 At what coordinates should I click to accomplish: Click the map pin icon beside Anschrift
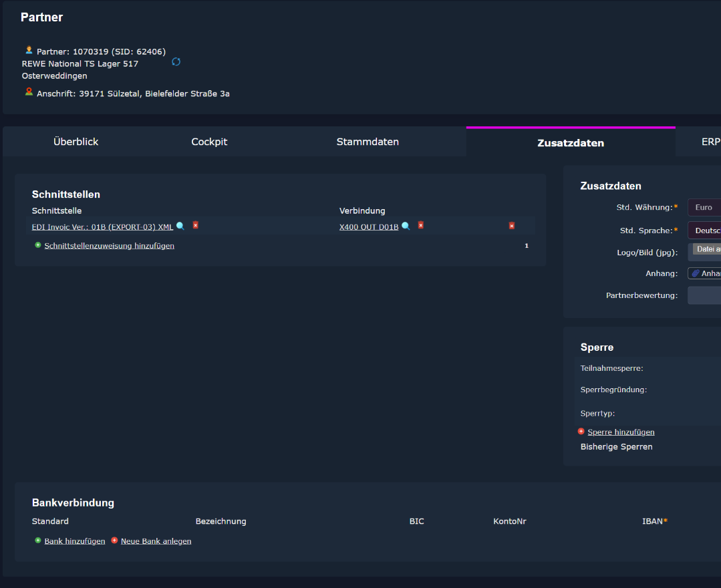29,92
